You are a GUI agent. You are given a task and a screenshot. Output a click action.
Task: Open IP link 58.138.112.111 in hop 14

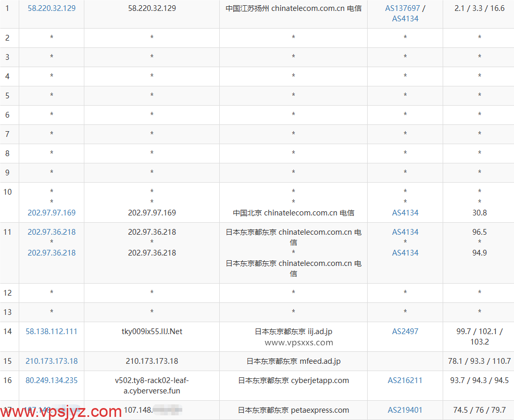[x=52, y=331]
